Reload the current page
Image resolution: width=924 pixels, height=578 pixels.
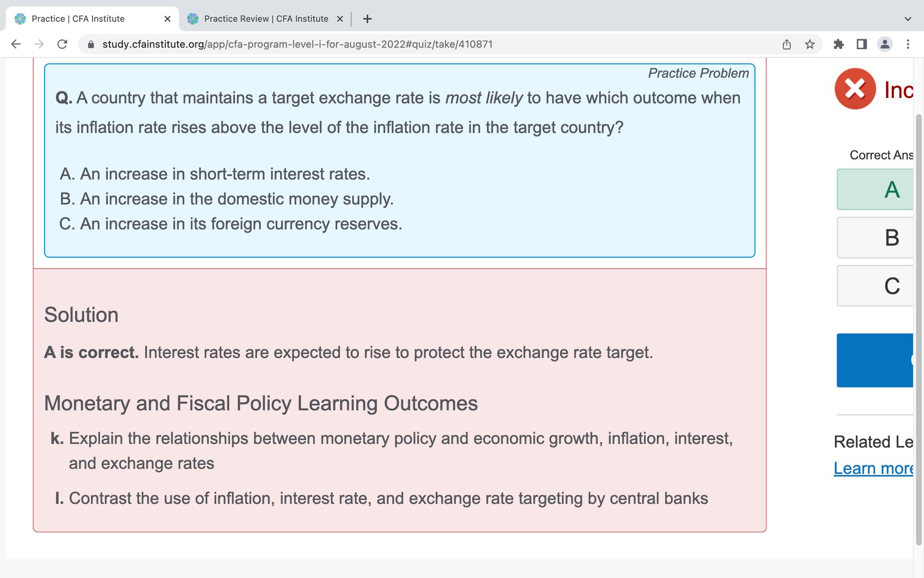tap(62, 44)
